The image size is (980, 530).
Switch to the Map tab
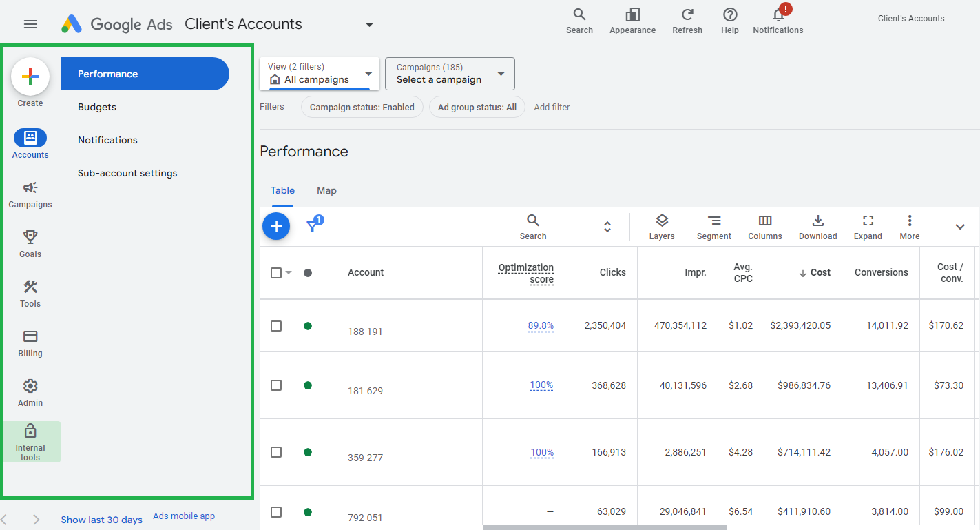tap(326, 191)
